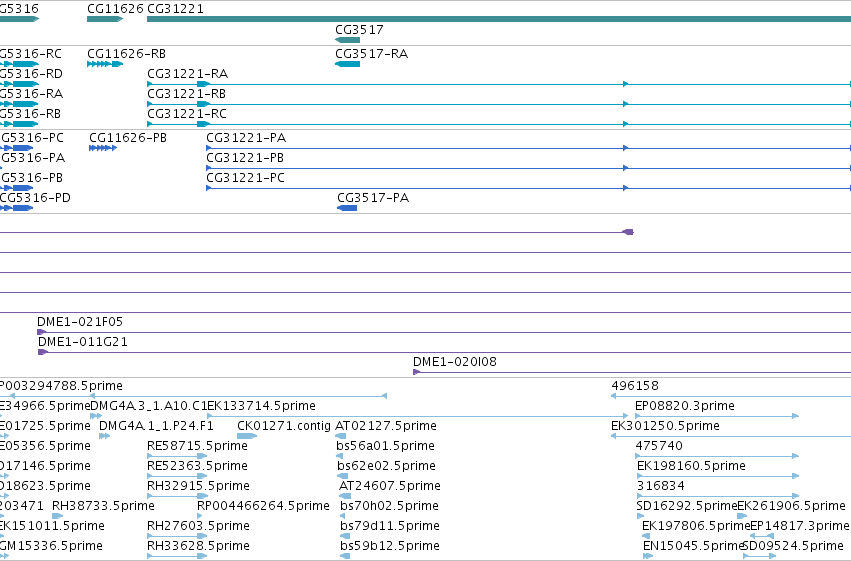Image resolution: width=851 pixels, height=561 pixels.
Task: Select EST RH38733.5prime
Action: [x=103, y=506]
